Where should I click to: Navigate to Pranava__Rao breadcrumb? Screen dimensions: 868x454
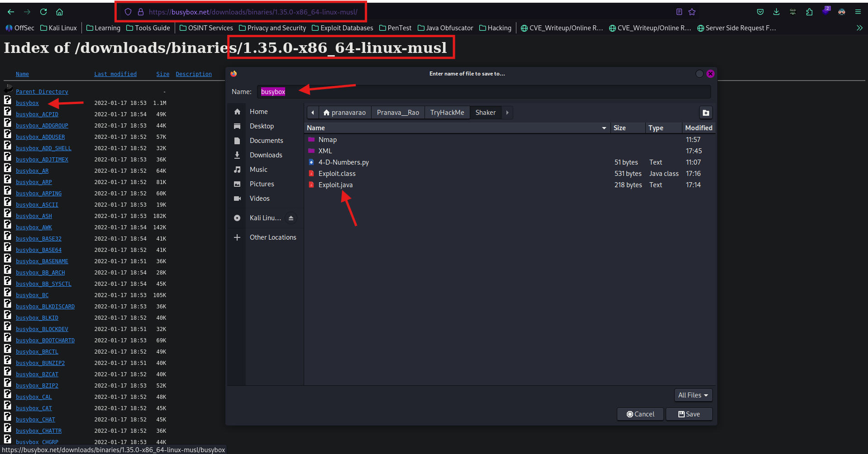tap(398, 113)
